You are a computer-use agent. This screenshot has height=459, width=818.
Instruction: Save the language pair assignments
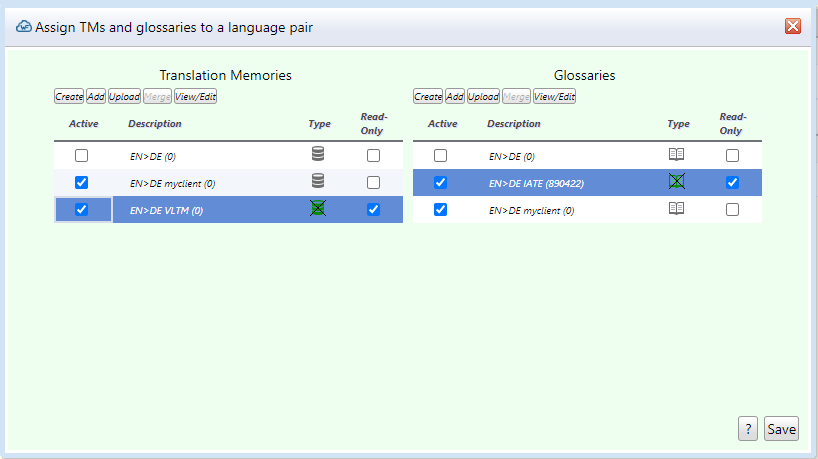tap(781, 429)
